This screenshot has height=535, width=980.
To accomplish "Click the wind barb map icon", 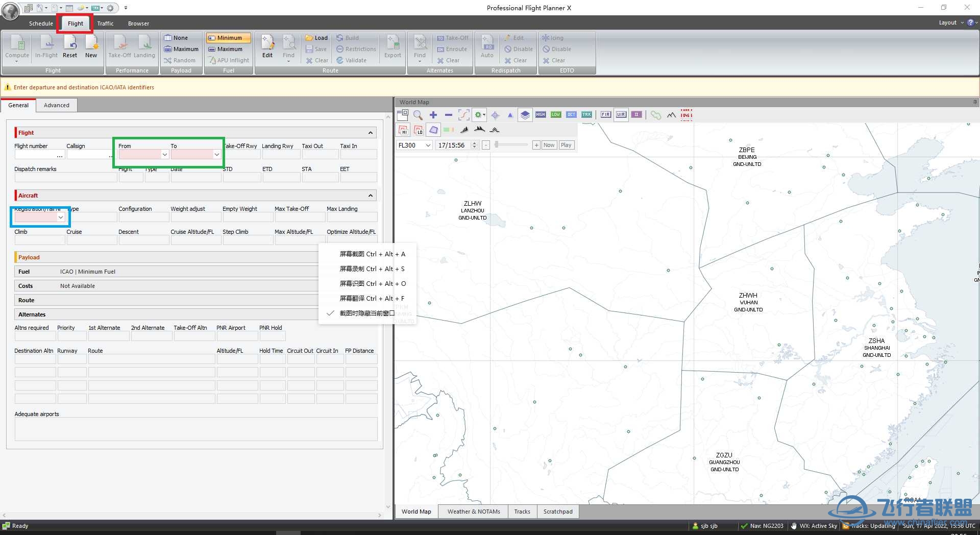I will (x=463, y=130).
